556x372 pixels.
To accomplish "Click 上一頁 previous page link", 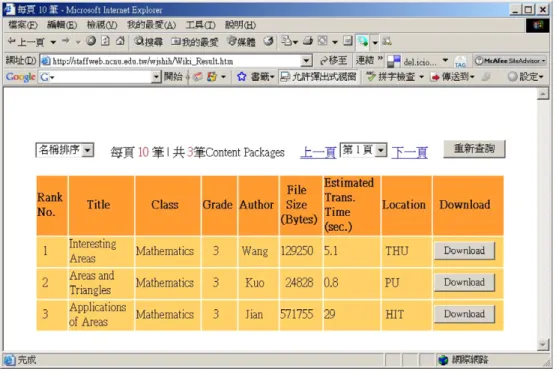I will (x=318, y=153).
